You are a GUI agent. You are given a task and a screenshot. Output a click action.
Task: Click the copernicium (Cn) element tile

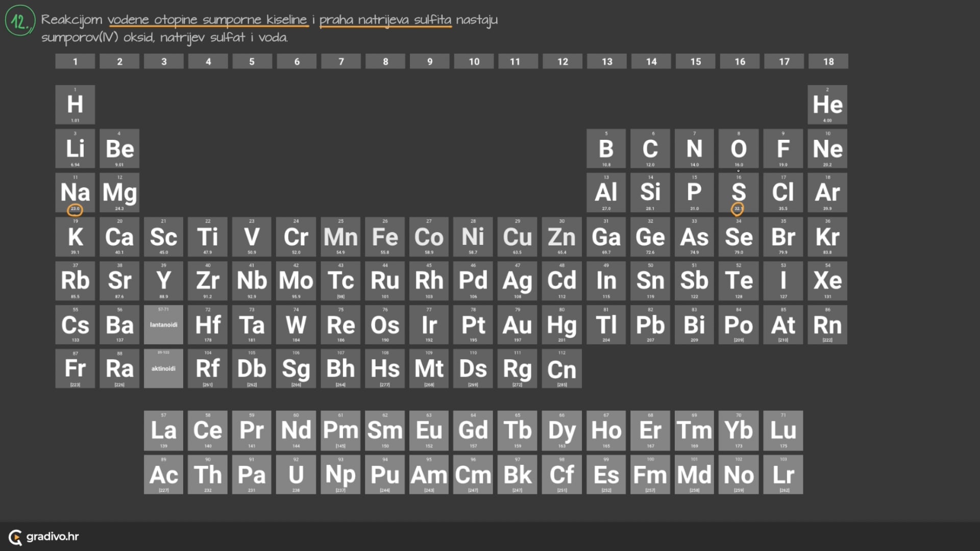[561, 369]
